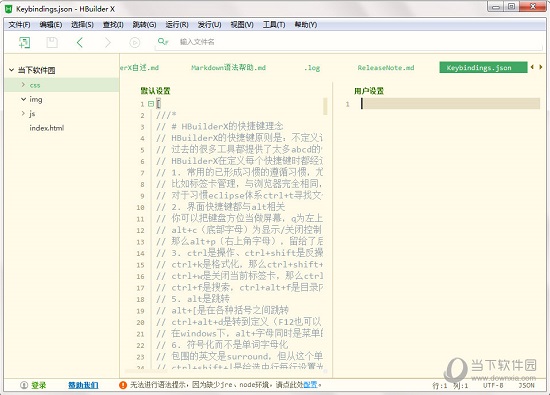Click the save file toolbar icon
This screenshot has height=395, width=550.
(52, 42)
